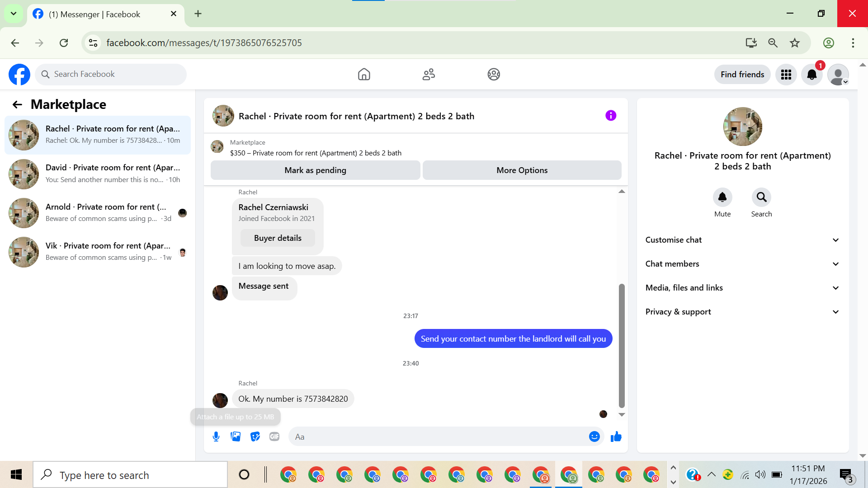This screenshot has height=488, width=868.
Task: Click the attach photo icon
Action: [x=236, y=436]
